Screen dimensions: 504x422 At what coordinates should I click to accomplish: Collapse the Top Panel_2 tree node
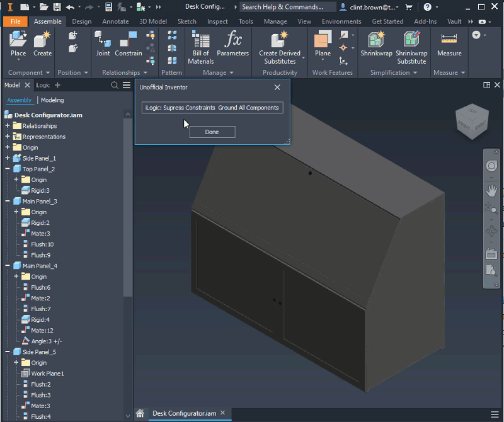tap(8, 169)
